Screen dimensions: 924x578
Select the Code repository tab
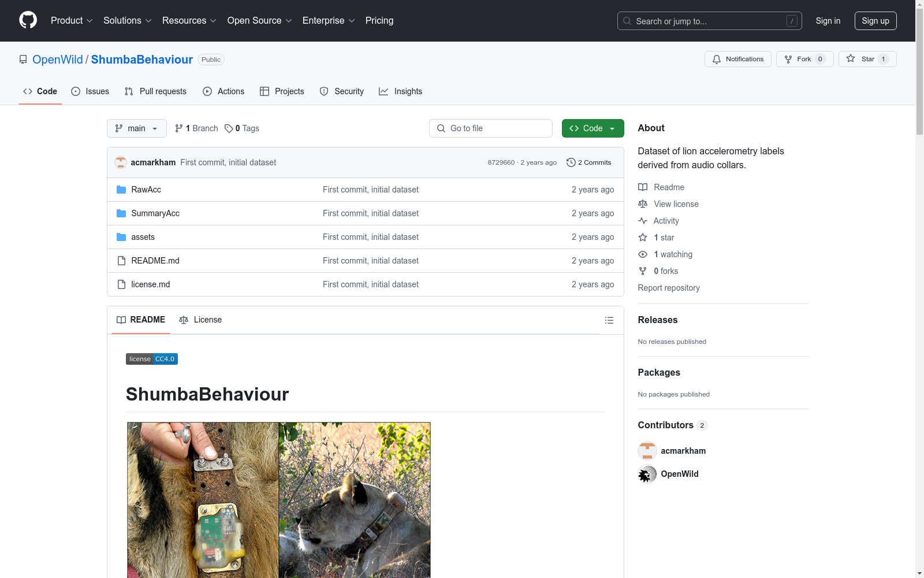pos(40,91)
